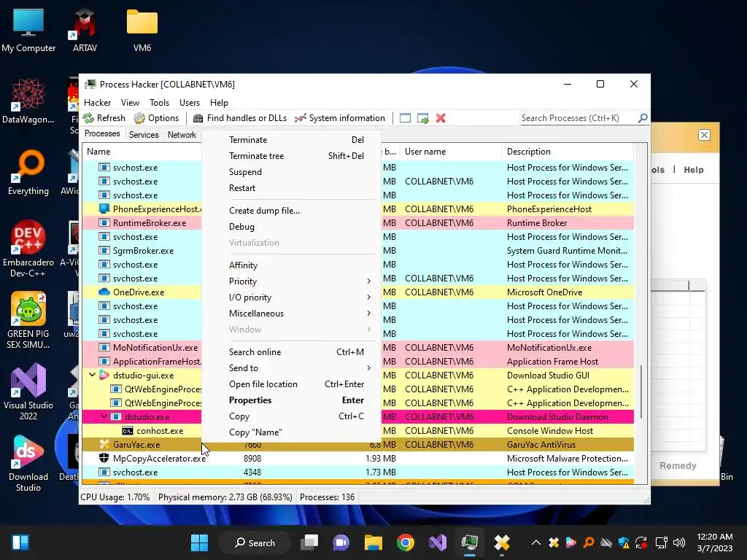Open the VM6 folder on desktop
Image resolution: width=747 pixels, height=560 pixels.
tap(142, 29)
